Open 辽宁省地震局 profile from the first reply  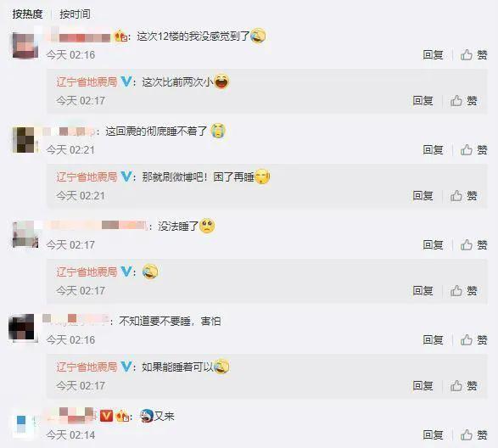87,82
